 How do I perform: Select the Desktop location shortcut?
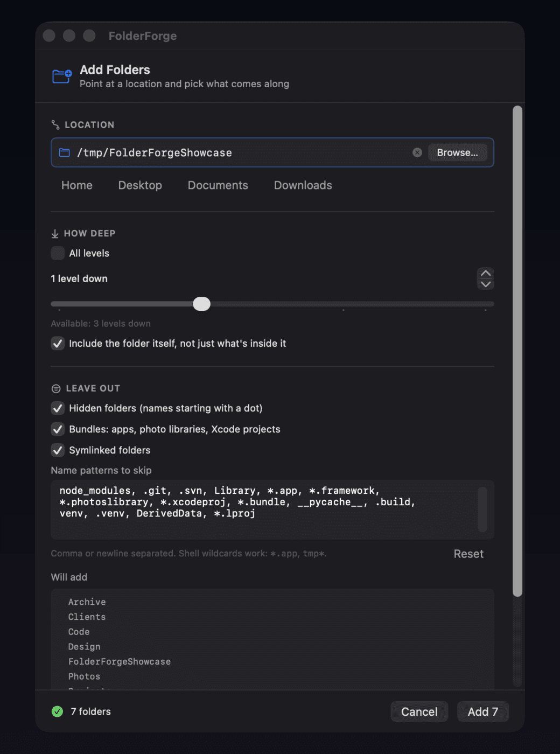pyautogui.click(x=140, y=185)
